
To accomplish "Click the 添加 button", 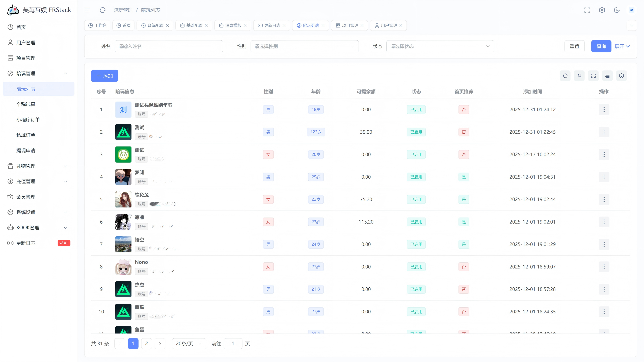I will pos(104,76).
